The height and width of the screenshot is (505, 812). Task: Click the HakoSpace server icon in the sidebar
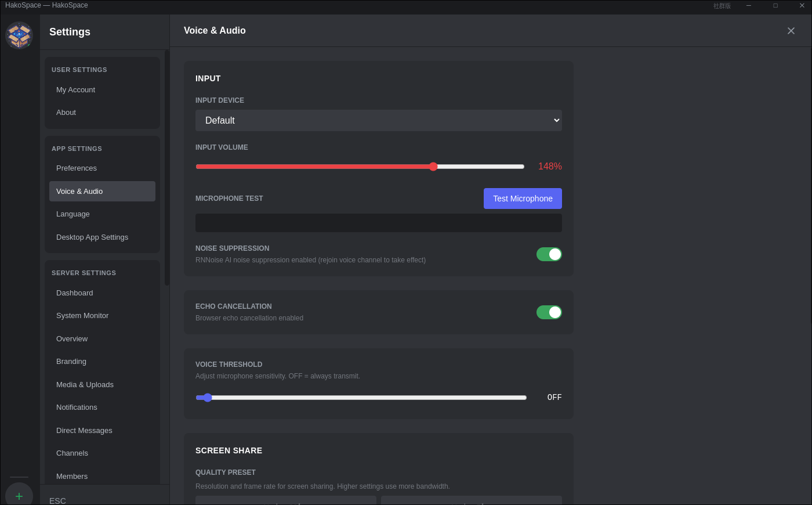[19, 35]
